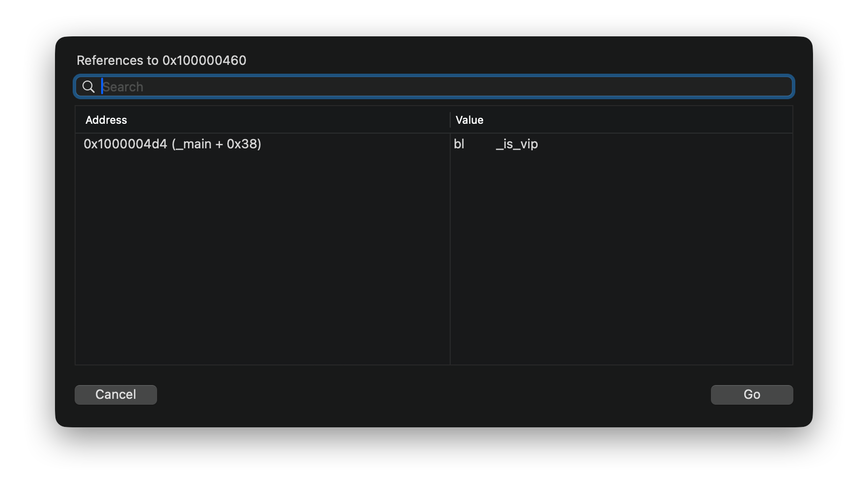Click the Search placeholder text
Screen dimensions: 868x501
click(123, 87)
